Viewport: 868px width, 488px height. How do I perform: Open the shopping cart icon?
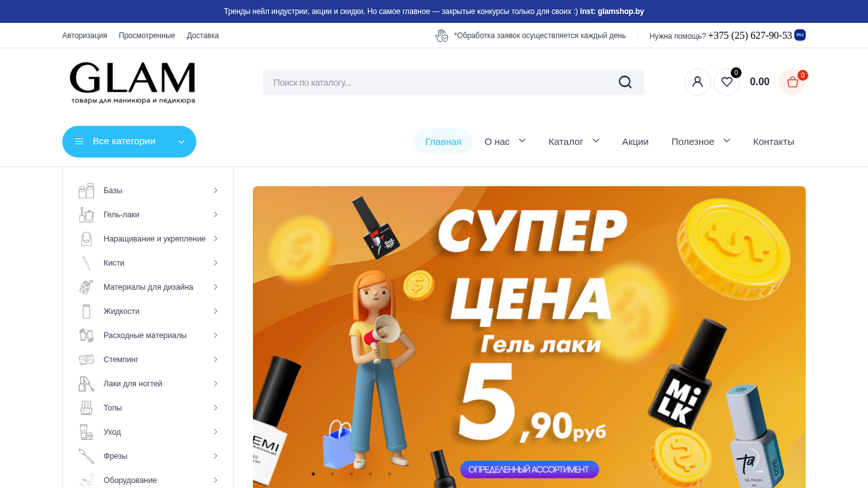(x=792, y=82)
